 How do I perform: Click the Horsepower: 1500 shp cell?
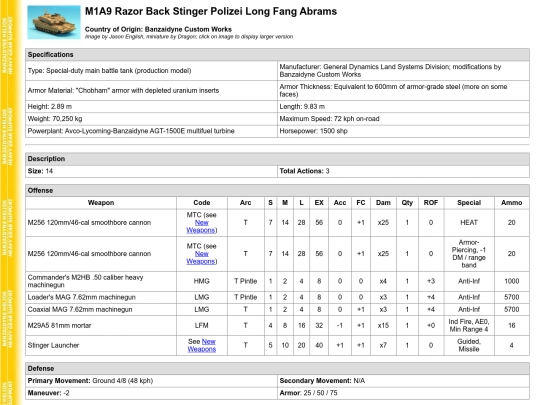coord(403,131)
